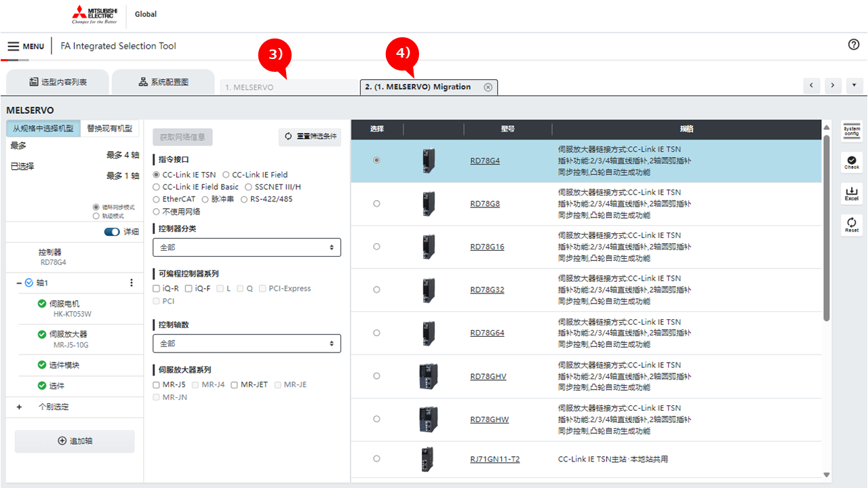Check the iQ-R checkbox

click(157, 289)
